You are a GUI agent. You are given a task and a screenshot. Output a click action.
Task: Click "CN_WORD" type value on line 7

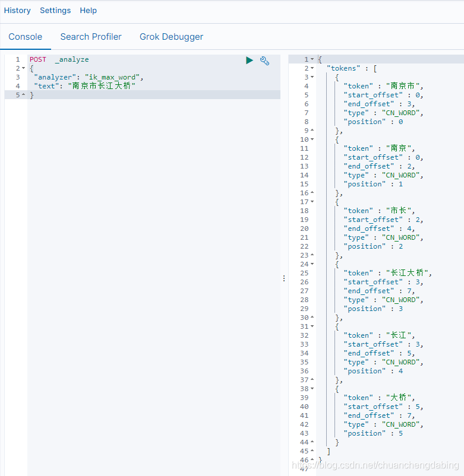(x=401, y=113)
